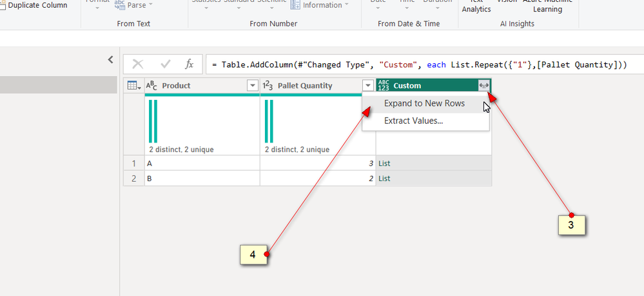Click the ABC data type icon of Product column
The image size is (644, 296).
pos(152,86)
